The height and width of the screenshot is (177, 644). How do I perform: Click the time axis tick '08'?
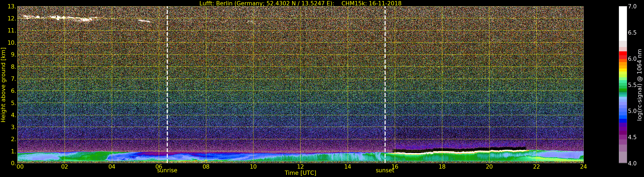click(206, 166)
